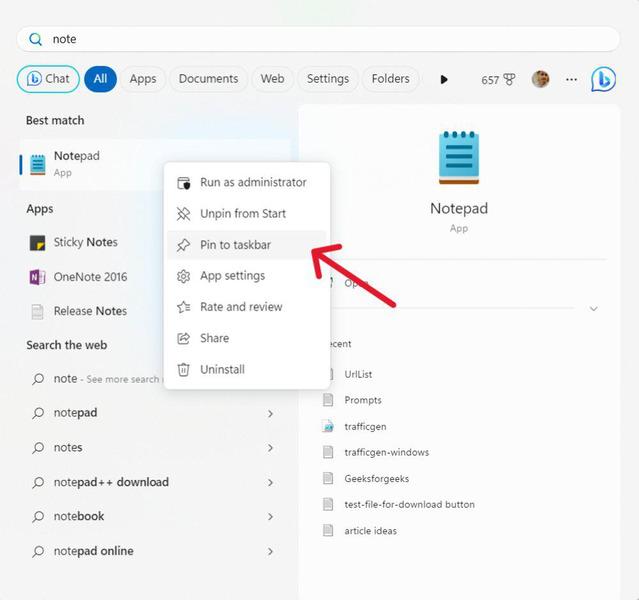This screenshot has width=639, height=600.
Task: Click the share icon in context menu
Action: 183,338
